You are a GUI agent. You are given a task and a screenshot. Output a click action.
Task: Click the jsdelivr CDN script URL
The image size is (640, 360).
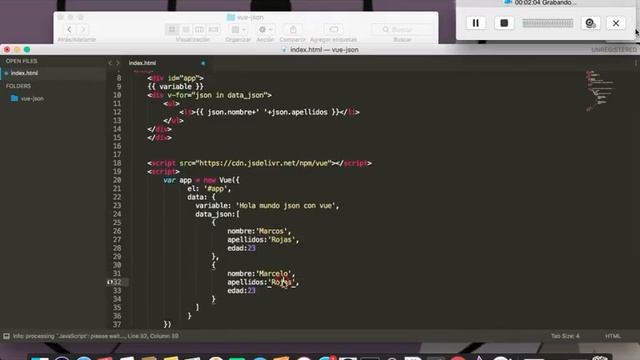click(264, 163)
